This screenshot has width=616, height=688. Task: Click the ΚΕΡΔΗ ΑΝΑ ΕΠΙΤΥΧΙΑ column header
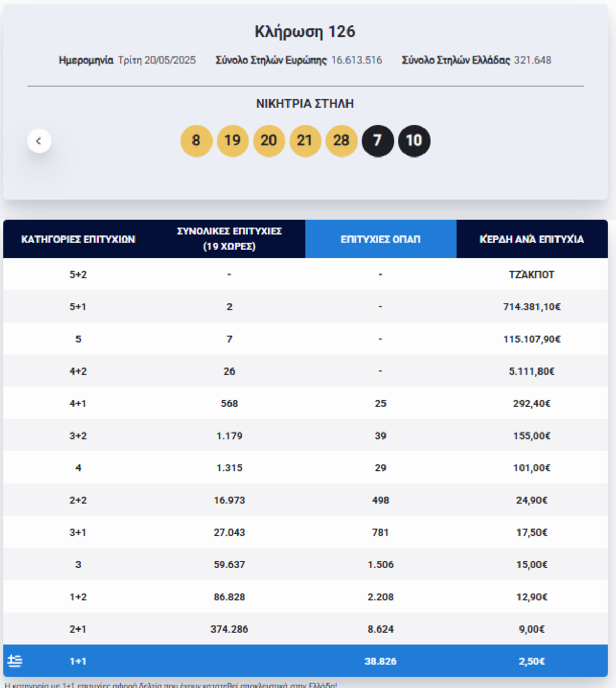coord(532,239)
